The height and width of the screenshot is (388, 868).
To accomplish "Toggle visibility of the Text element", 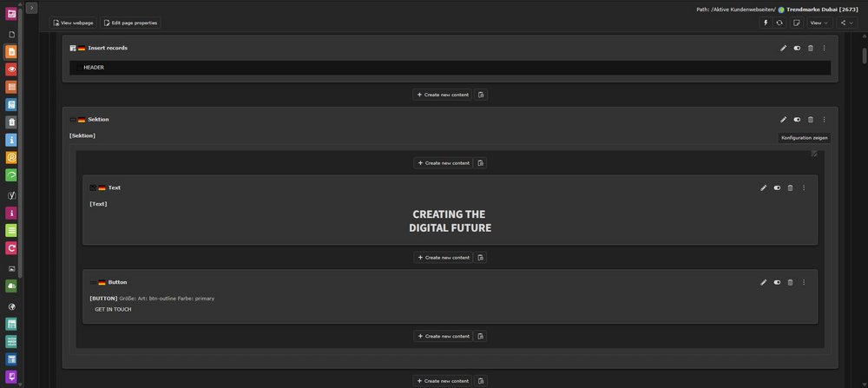I will click(x=777, y=187).
